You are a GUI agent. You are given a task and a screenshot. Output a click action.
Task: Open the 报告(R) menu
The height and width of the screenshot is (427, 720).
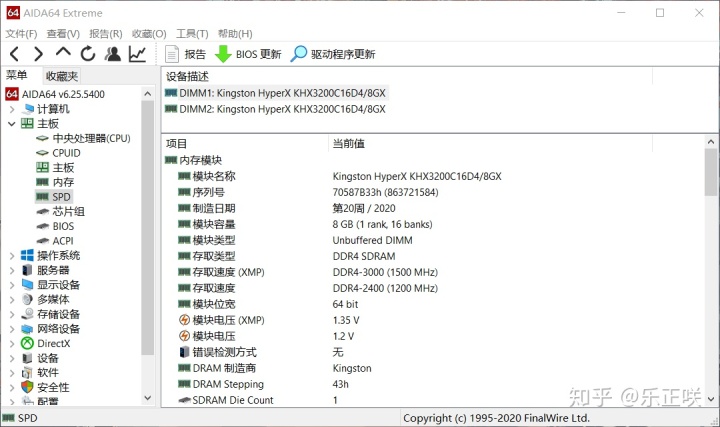coord(106,34)
